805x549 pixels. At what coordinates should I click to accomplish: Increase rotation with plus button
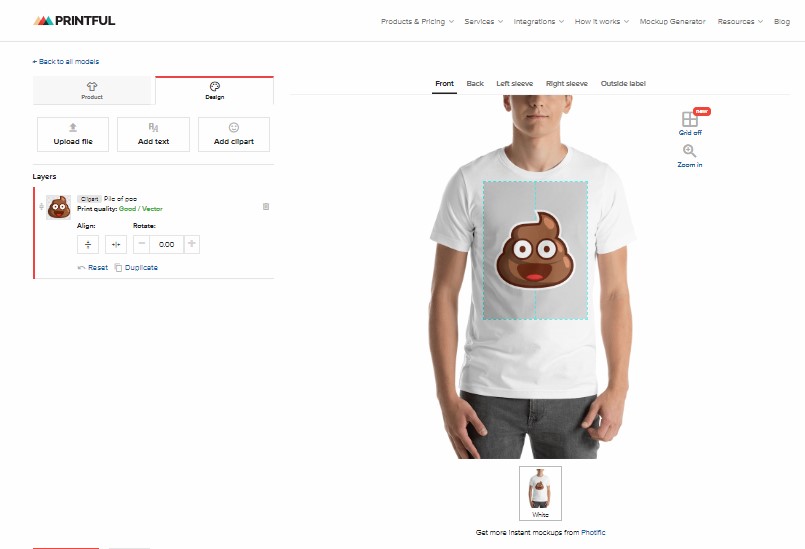click(191, 244)
